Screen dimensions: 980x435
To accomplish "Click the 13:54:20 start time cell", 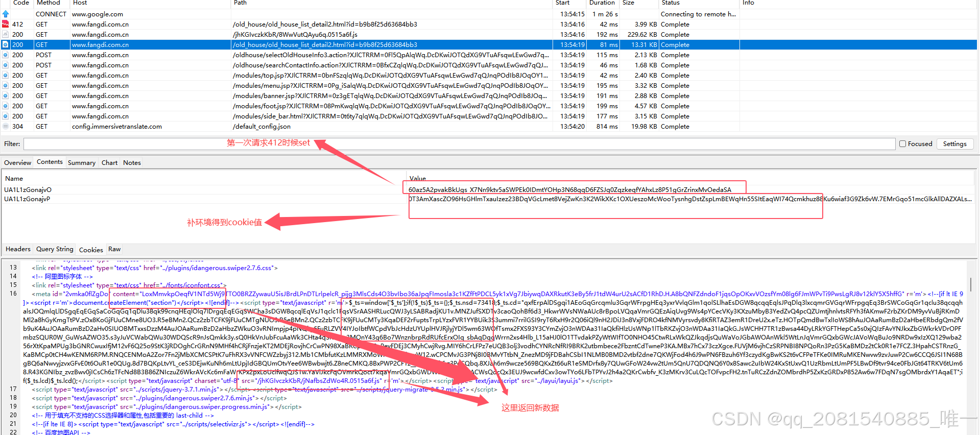I will point(572,126).
